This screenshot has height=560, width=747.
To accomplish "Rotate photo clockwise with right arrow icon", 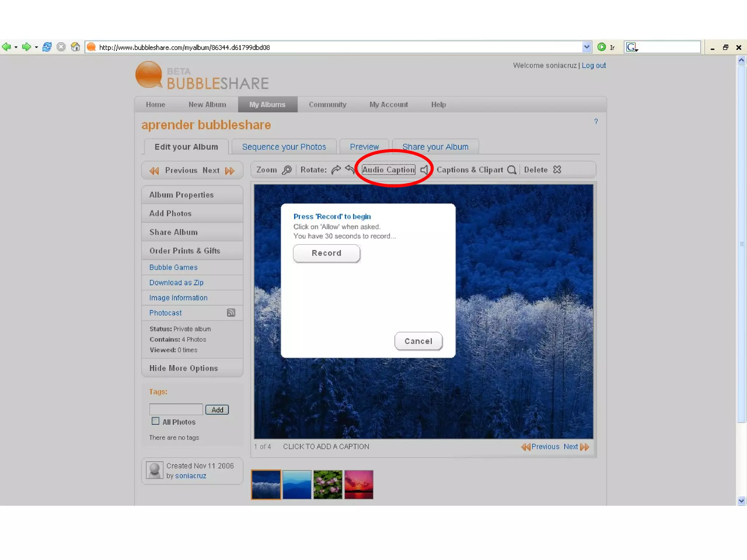I will point(336,170).
